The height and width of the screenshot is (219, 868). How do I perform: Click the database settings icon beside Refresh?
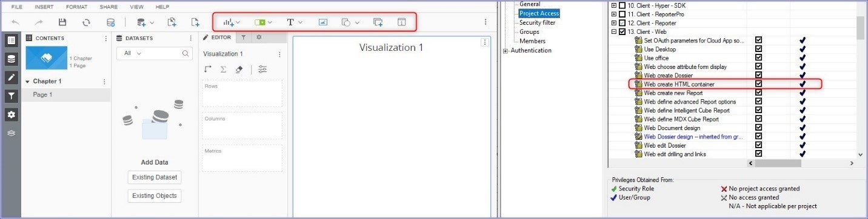[x=110, y=22]
